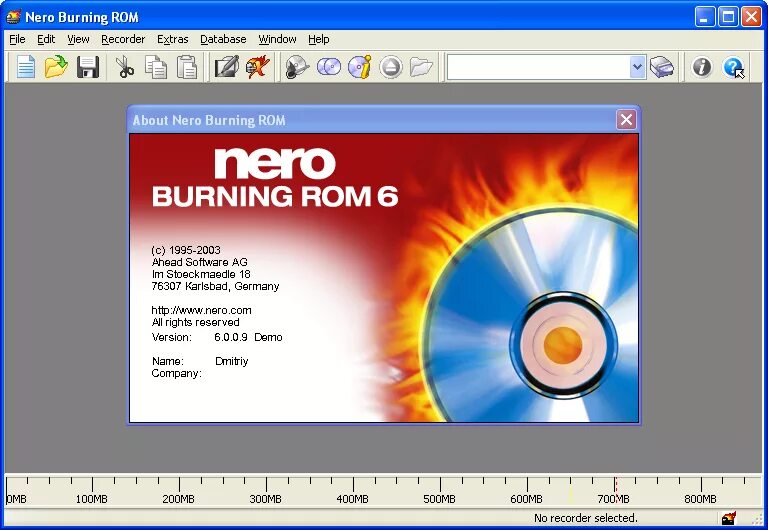Activate the context help question icon

pos(733,67)
